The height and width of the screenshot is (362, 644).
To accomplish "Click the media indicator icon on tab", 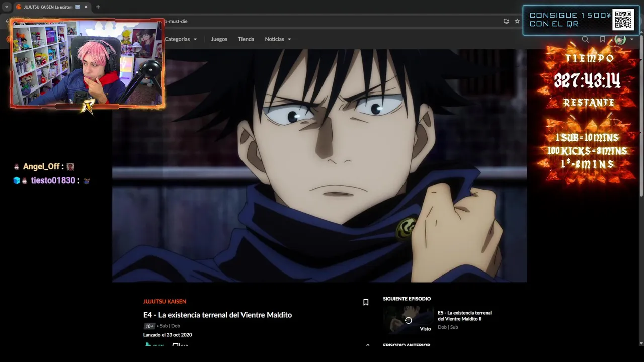I will (77, 7).
